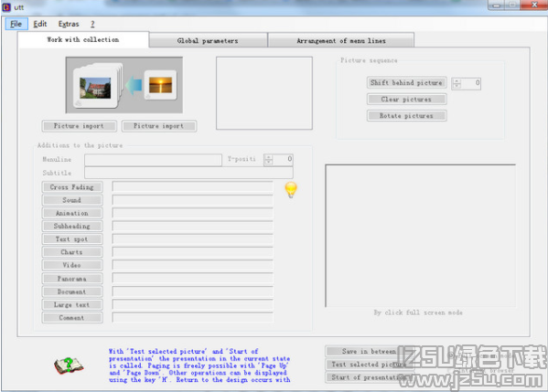548x392 pixels.
Task: Click the Charts value field
Action: coord(192,252)
